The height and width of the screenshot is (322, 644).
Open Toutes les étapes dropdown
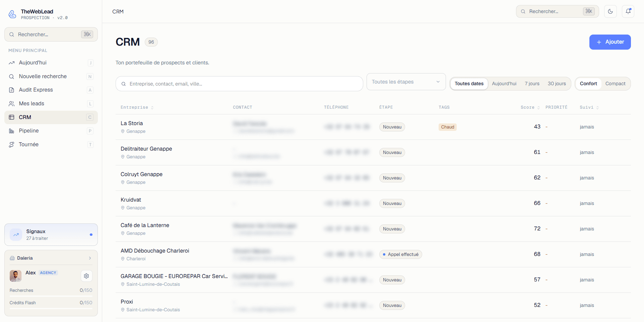(406, 82)
